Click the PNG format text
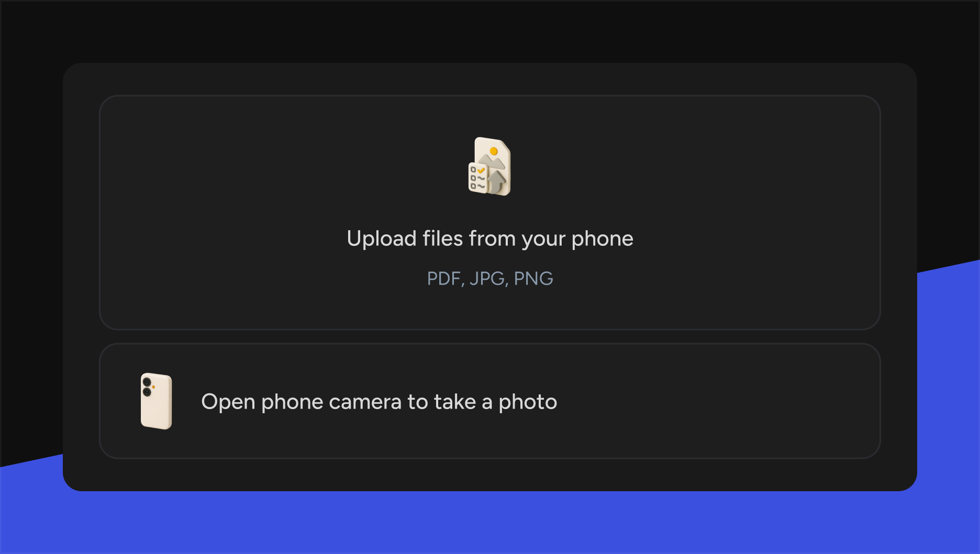 click(533, 278)
